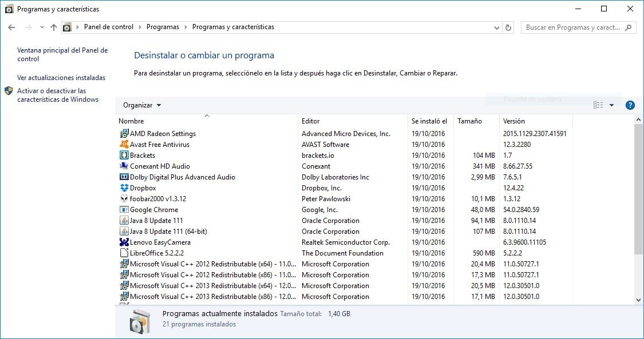The width and height of the screenshot is (644, 339).
Task: Click the Avast Free Antivirus icon
Action: click(x=124, y=144)
